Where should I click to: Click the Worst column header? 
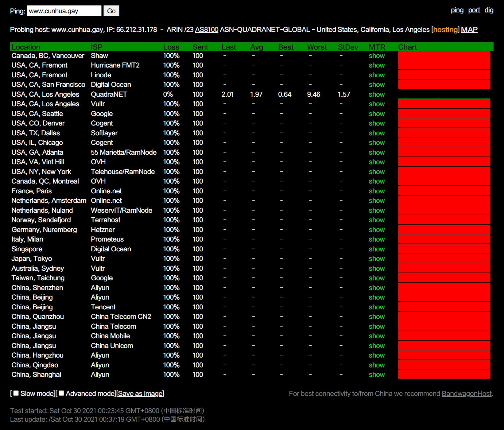[x=317, y=47]
